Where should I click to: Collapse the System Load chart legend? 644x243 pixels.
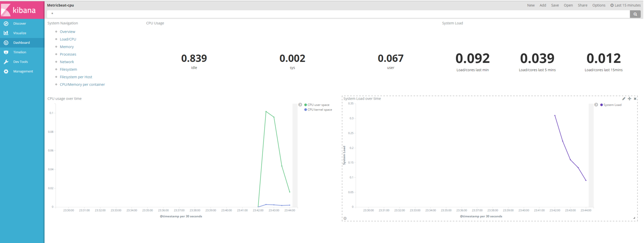pos(596,105)
